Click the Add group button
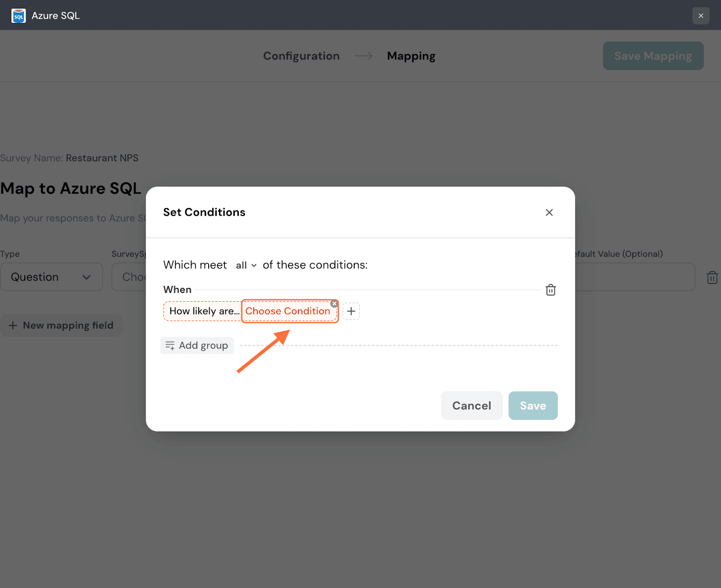This screenshot has width=721, height=588. coord(197,346)
